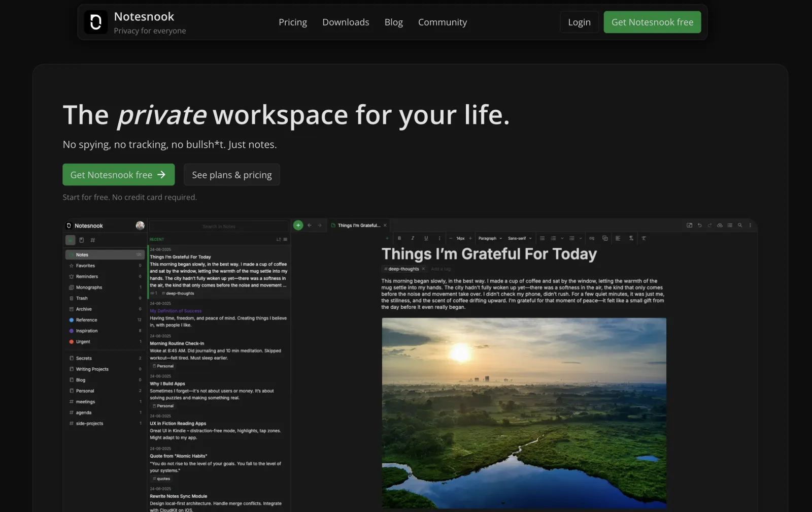Image resolution: width=812 pixels, height=512 pixels.
Task: Open the Community menu item
Action: pyautogui.click(x=443, y=22)
